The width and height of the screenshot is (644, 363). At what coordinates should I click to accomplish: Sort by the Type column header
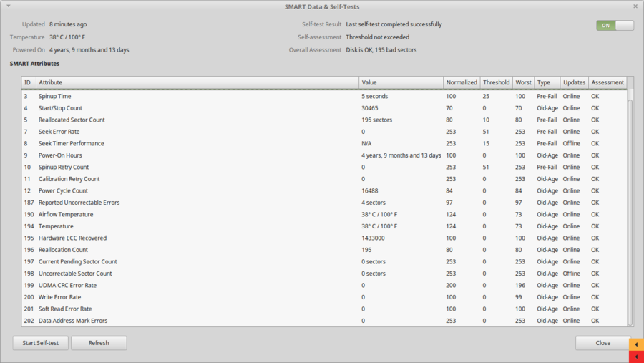pos(547,82)
